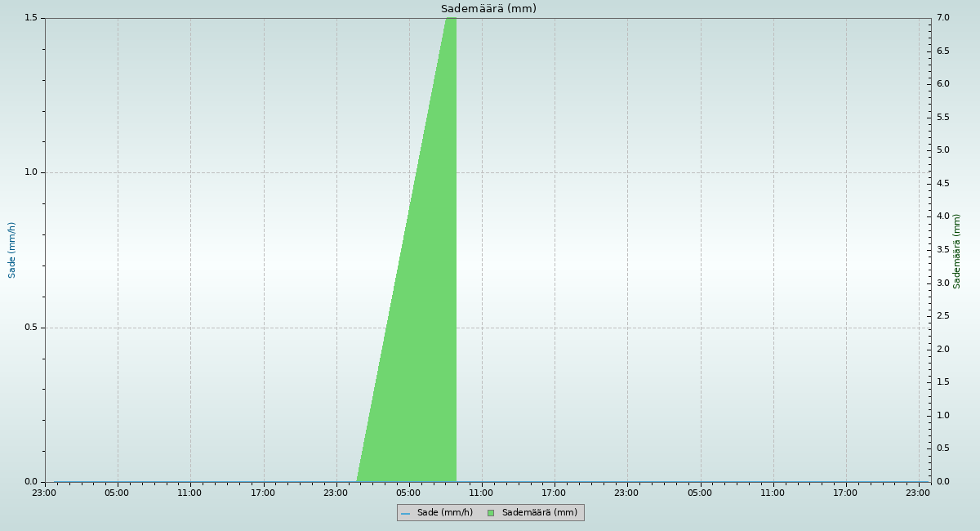
Task: Select the Sade (mm/h) legend label
Action: (444, 513)
